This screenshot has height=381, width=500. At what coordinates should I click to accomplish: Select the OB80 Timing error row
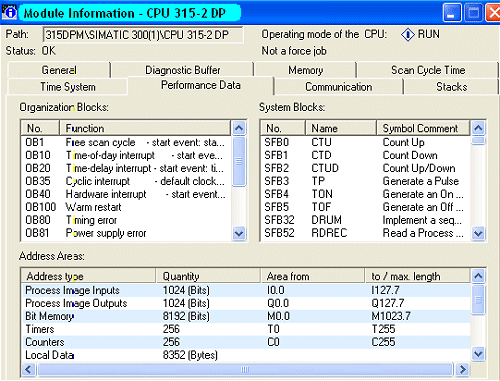point(126,220)
